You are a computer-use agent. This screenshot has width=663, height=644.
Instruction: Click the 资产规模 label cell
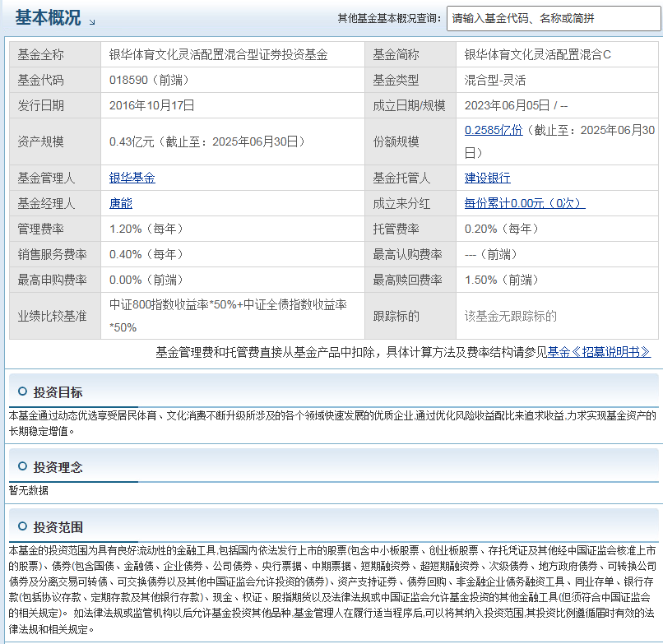coord(55,141)
